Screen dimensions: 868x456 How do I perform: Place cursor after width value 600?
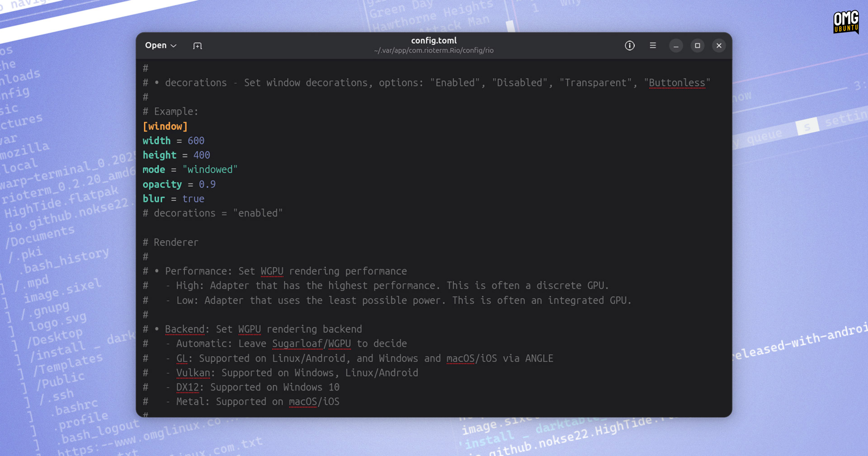pyautogui.click(x=205, y=141)
